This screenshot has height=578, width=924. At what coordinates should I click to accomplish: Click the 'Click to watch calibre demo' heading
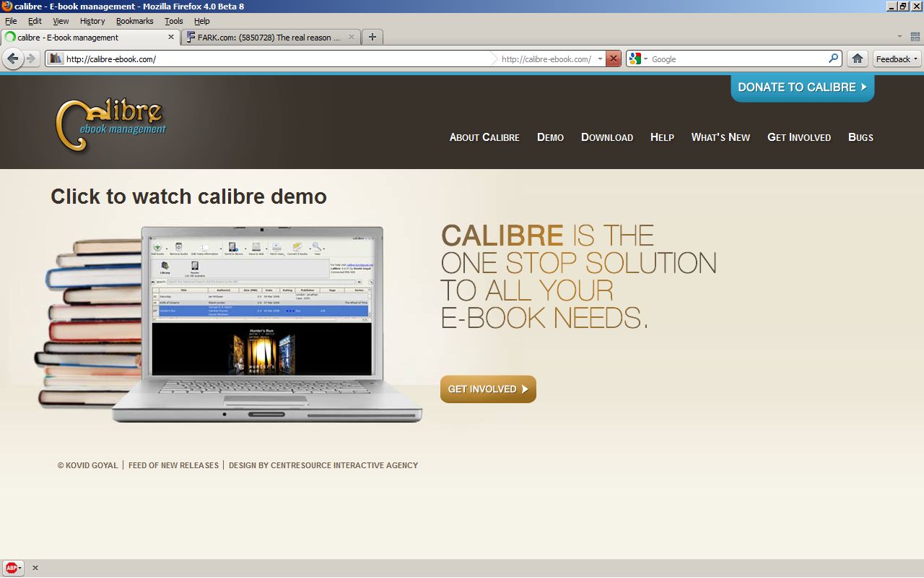[188, 197]
